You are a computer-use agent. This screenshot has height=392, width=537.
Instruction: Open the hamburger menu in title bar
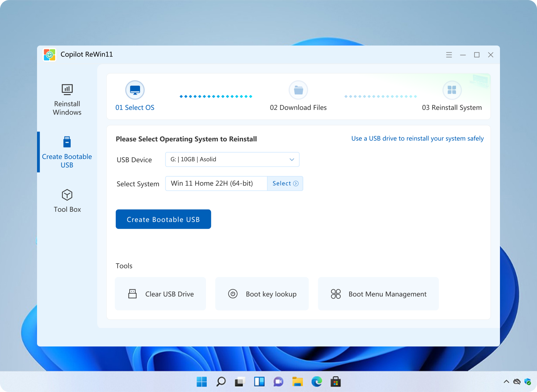pos(449,55)
